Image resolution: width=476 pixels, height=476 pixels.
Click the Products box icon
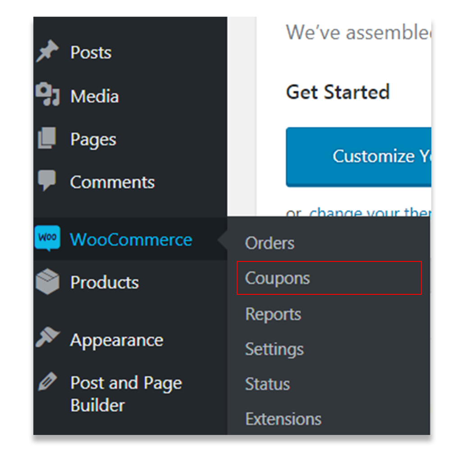(x=47, y=281)
